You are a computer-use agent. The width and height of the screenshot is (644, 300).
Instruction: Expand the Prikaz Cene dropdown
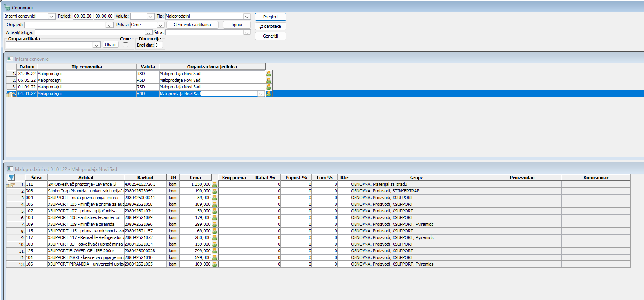(160, 25)
